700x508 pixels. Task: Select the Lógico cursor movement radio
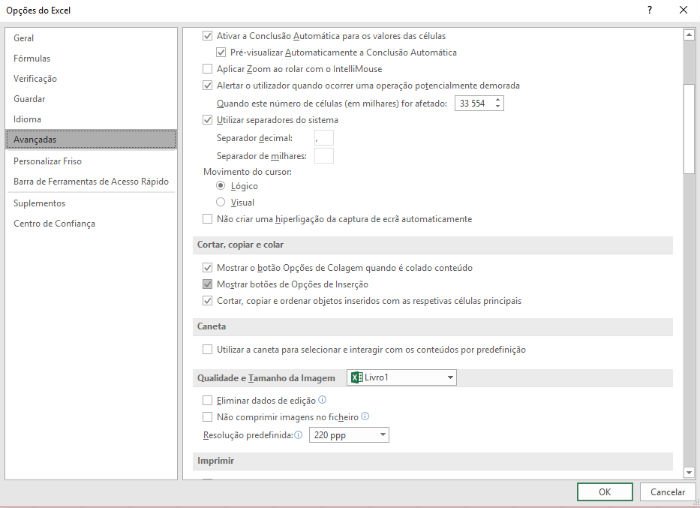pos(221,185)
